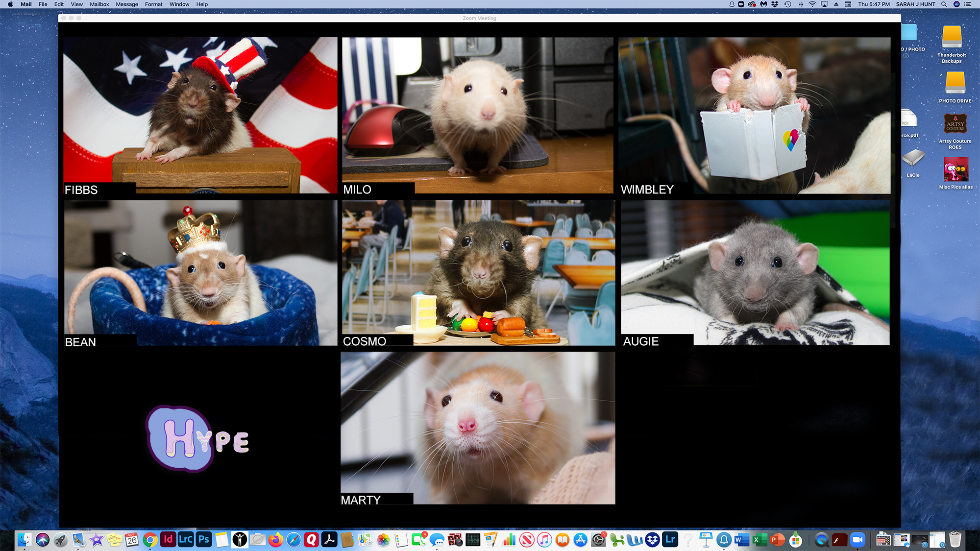Viewport: 980px width, 551px height.
Task: Click the Spotlight search icon
Action: point(944,4)
